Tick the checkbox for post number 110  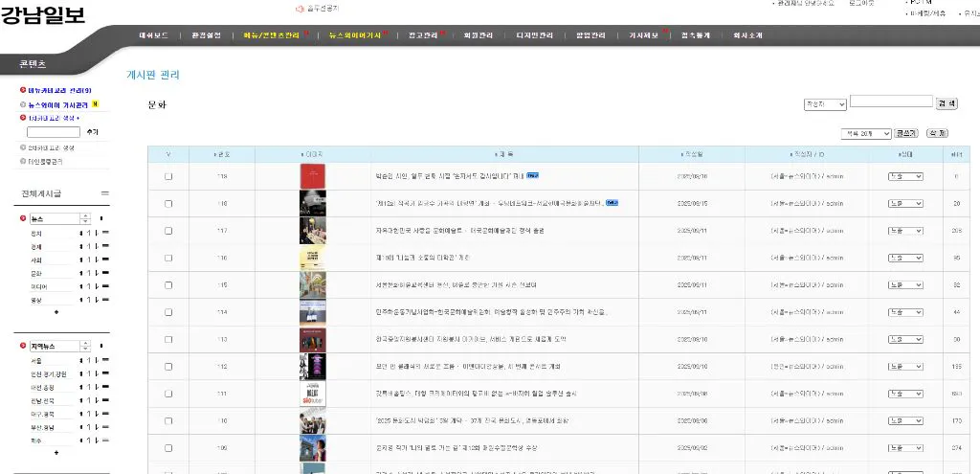click(x=168, y=420)
